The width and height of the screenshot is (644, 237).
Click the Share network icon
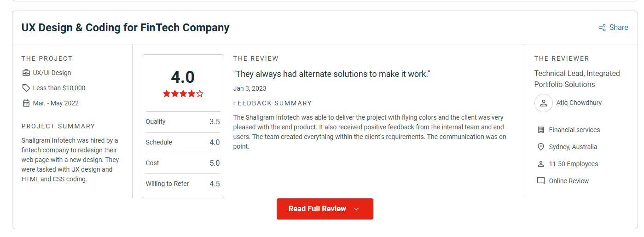[602, 28]
